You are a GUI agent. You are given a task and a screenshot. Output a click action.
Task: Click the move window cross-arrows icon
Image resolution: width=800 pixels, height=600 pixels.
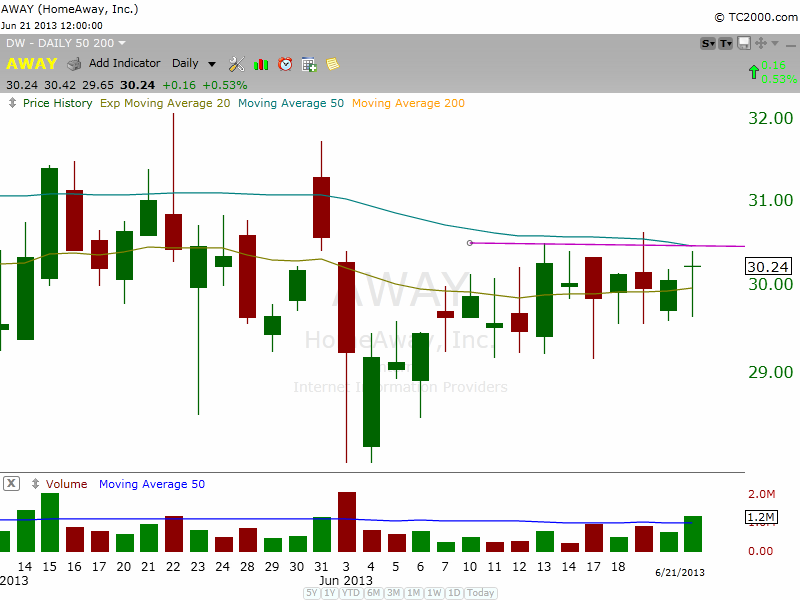[761, 43]
